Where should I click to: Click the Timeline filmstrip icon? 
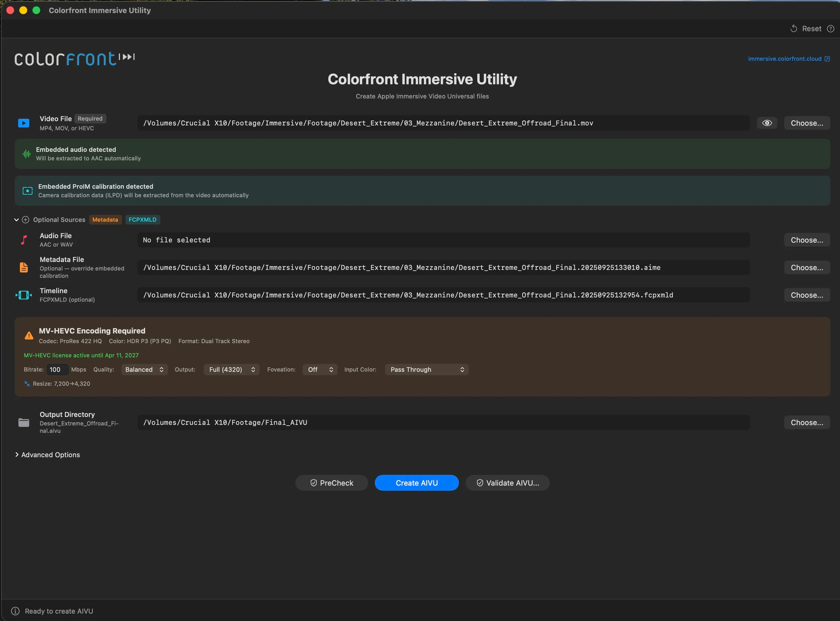pyautogui.click(x=24, y=295)
